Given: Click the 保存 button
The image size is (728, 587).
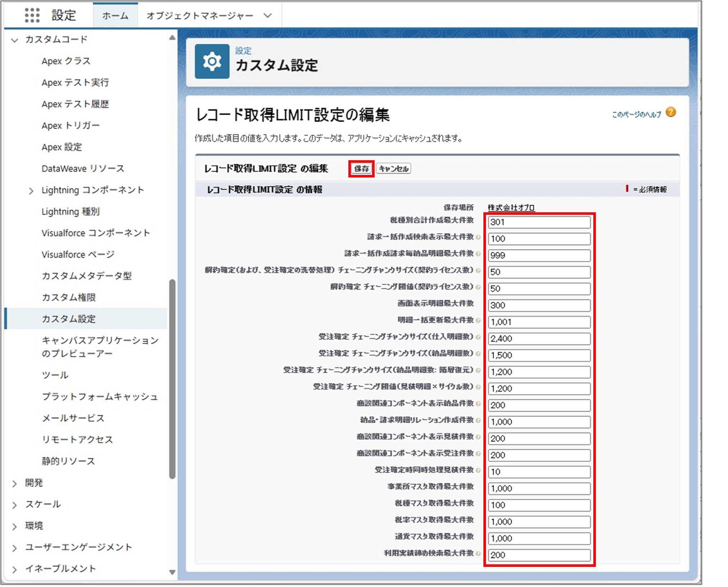Looking at the screenshot, I should (x=361, y=169).
